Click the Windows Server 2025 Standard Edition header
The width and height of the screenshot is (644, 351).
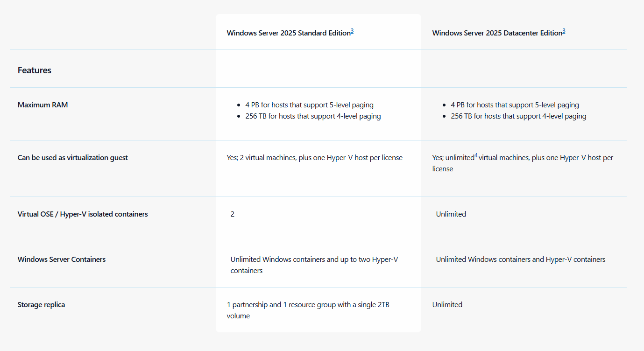[288, 33]
